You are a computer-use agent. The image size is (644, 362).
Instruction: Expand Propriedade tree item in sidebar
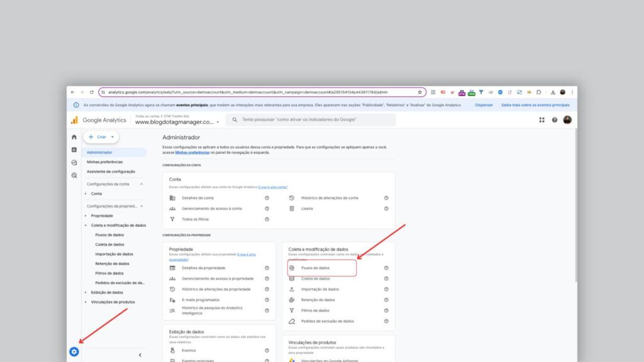[x=86, y=216]
